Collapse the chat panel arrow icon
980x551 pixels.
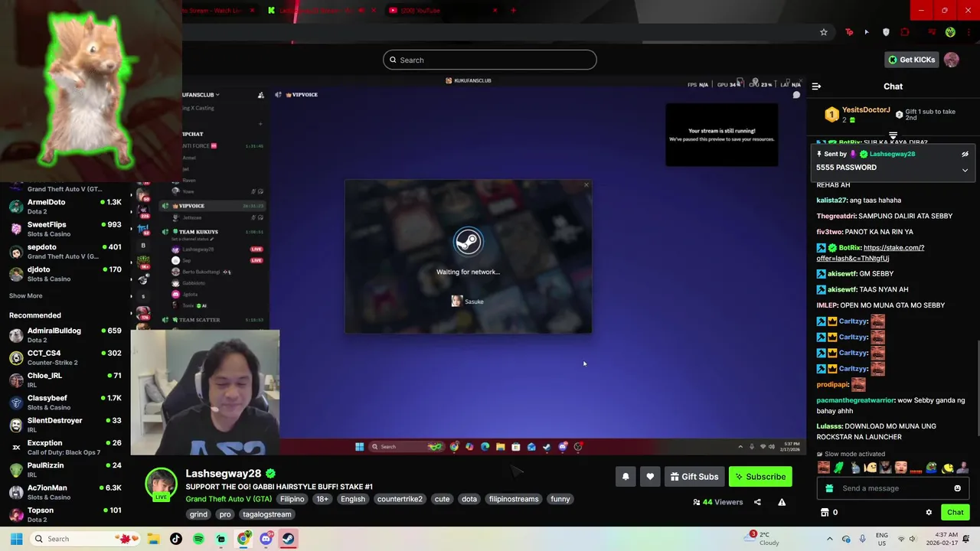[x=816, y=86]
